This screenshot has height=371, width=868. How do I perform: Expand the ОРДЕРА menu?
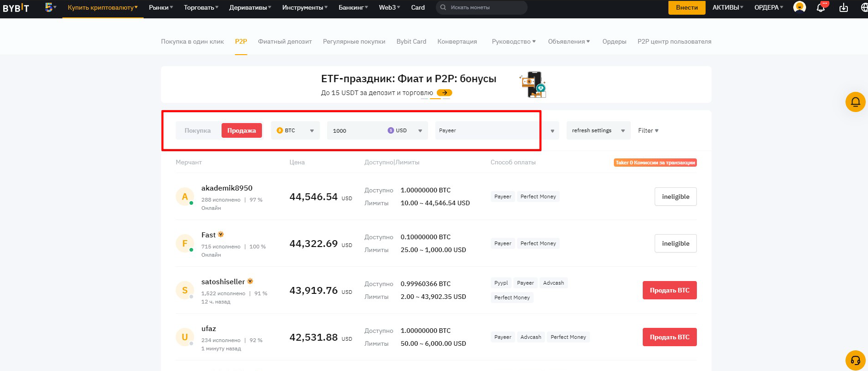click(769, 7)
